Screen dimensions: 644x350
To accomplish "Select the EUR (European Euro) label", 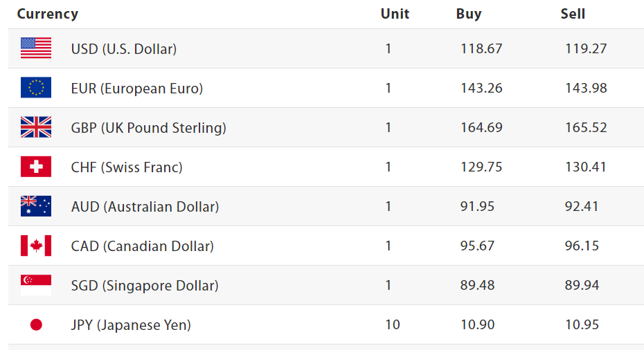I will (136, 89).
